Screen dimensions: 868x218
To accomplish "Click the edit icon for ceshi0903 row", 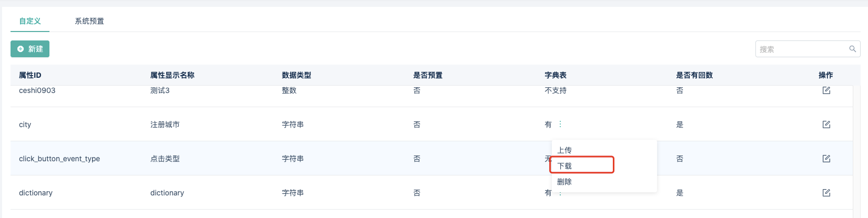I will point(826,90).
